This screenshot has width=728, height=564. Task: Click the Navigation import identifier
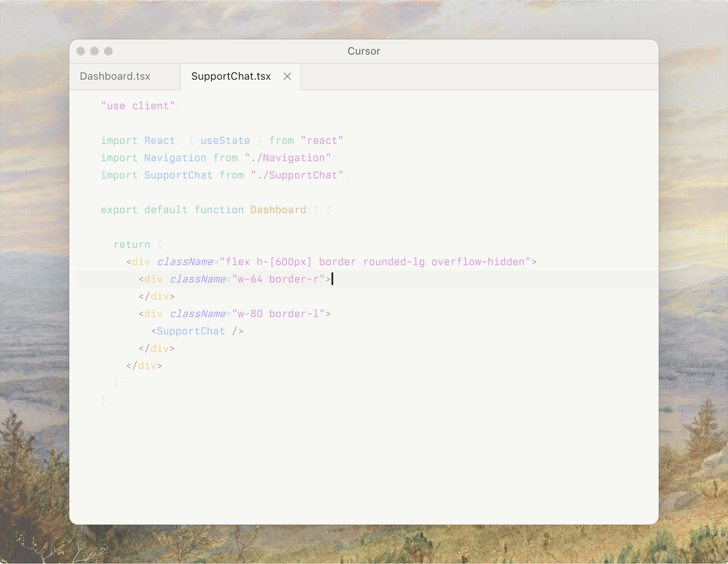175,158
